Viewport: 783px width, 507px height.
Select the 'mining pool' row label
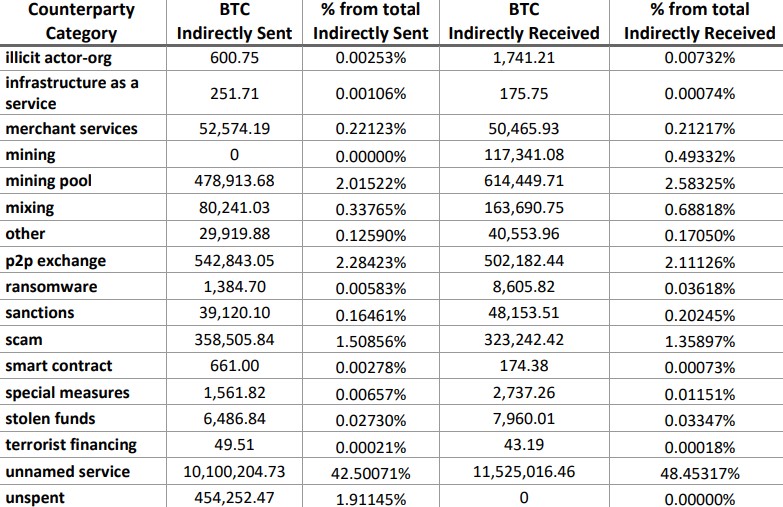coord(46,181)
